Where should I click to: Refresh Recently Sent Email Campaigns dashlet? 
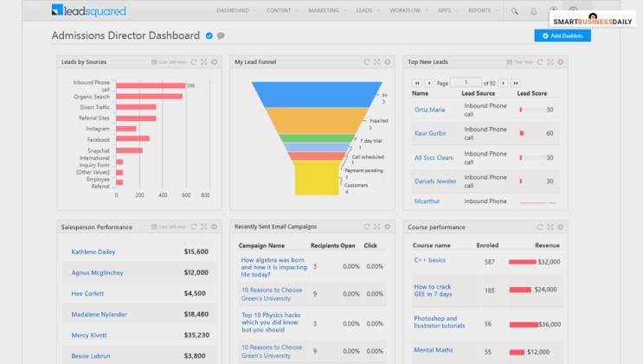[x=367, y=227]
